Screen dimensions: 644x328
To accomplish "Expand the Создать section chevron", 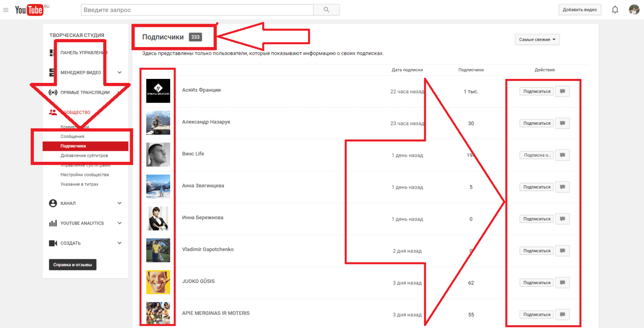I will (x=120, y=243).
